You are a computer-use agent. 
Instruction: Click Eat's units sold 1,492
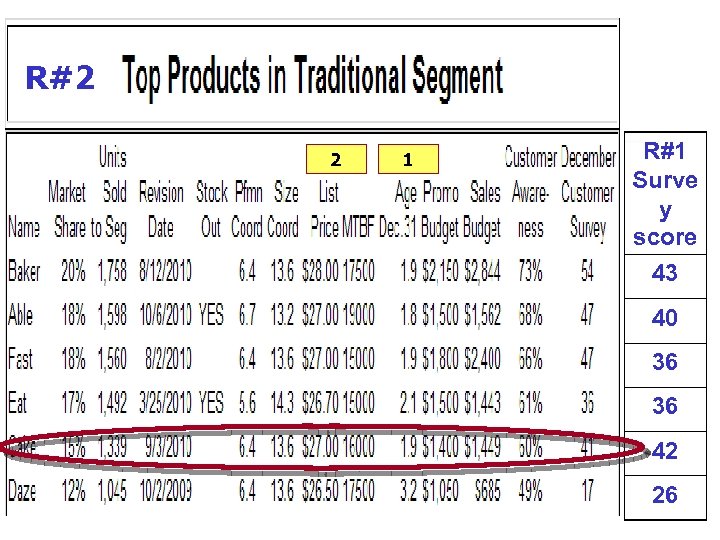click(112, 403)
